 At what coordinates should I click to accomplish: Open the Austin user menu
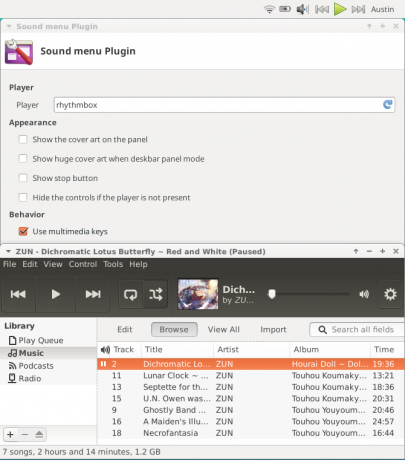pyautogui.click(x=382, y=9)
